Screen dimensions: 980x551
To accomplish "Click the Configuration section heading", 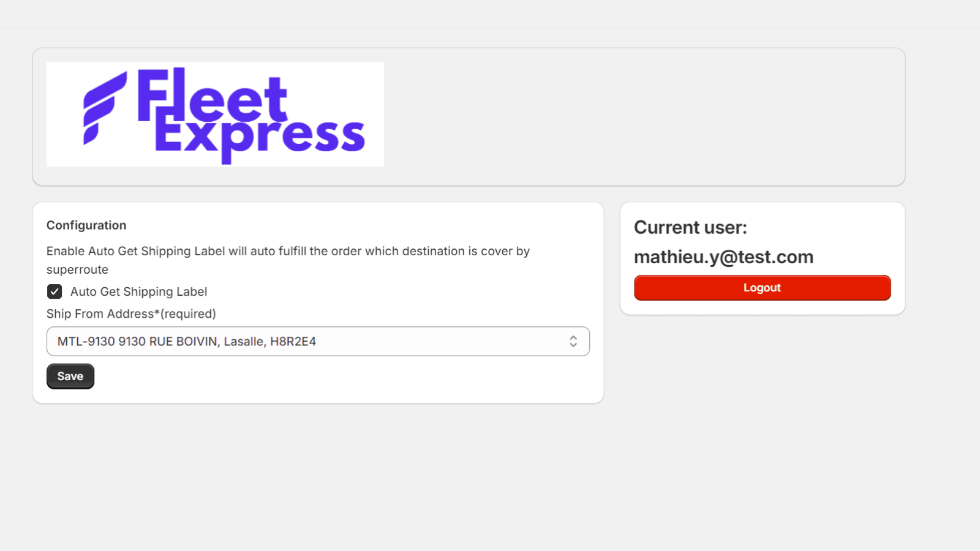I will click(86, 225).
